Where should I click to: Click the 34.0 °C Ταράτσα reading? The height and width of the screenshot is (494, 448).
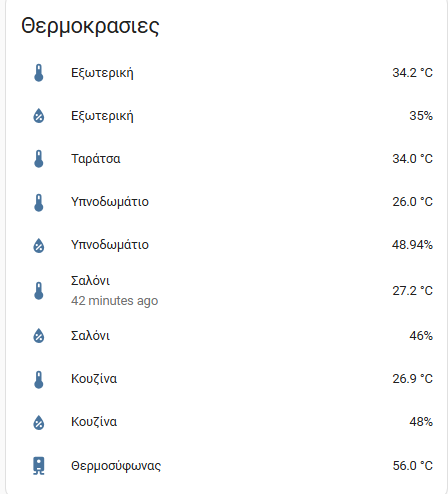[x=412, y=159]
